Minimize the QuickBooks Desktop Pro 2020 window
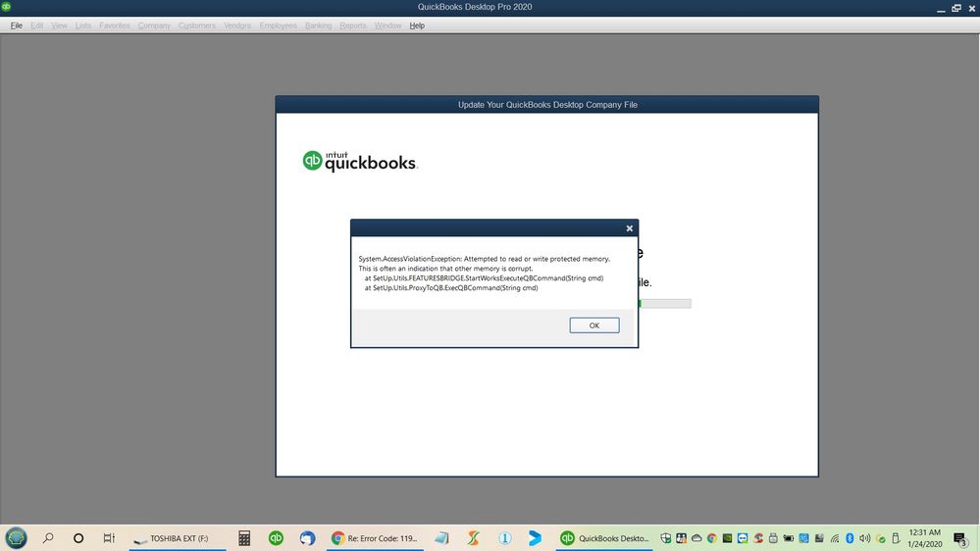This screenshot has height=551, width=980. pyautogui.click(x=941, y=9)
